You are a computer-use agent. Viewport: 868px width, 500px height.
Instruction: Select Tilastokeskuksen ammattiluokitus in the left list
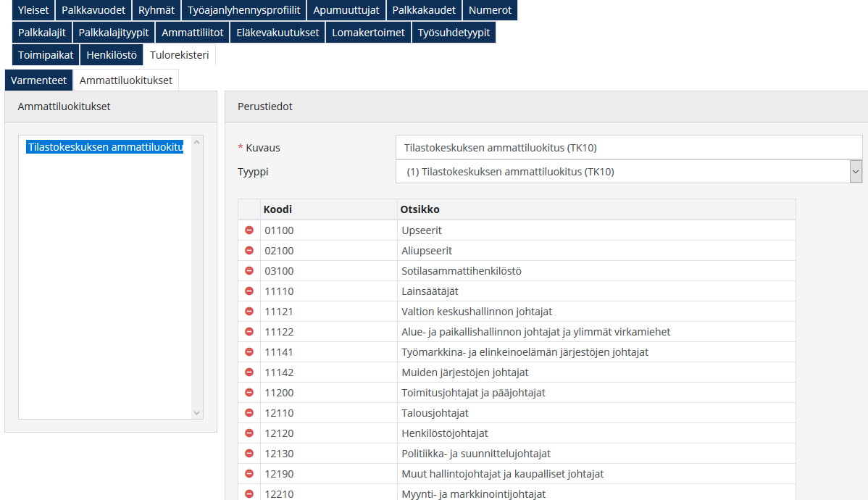coord(105,147)
